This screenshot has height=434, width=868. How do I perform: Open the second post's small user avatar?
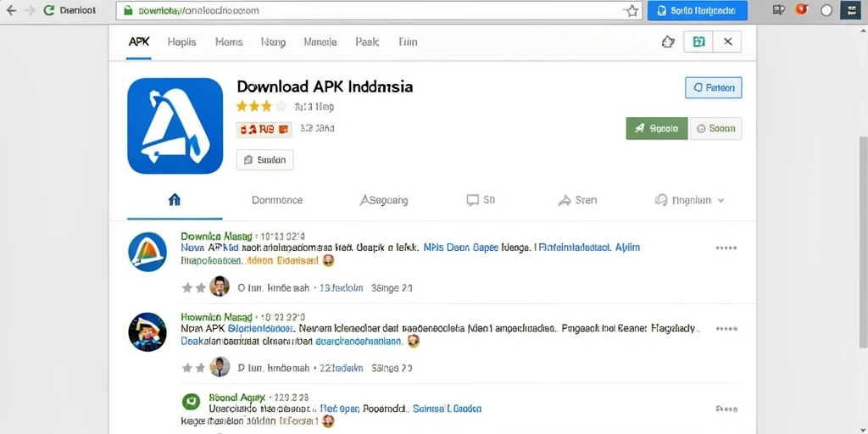[220, 366]
